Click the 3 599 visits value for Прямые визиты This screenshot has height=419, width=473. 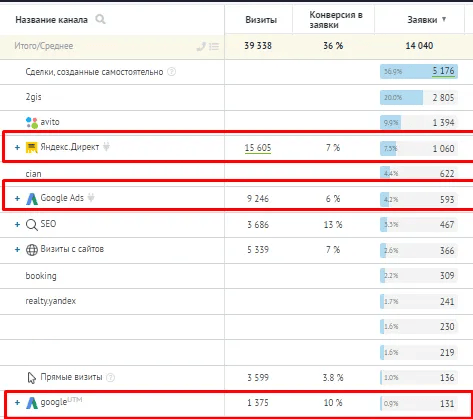coord(258,378)
